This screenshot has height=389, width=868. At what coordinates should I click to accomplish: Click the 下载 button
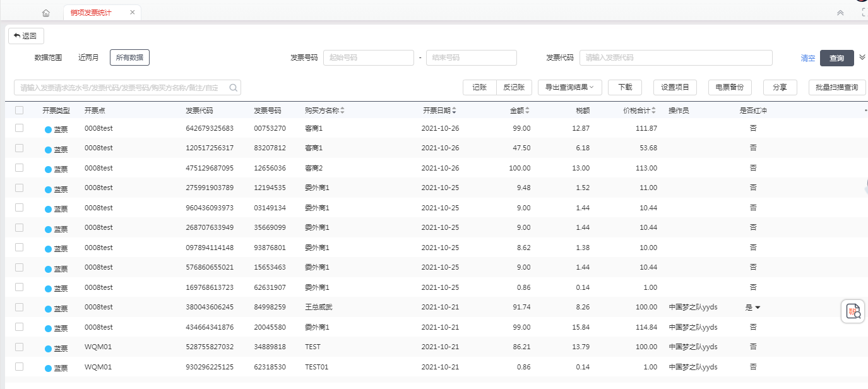[x=625, y=88]
